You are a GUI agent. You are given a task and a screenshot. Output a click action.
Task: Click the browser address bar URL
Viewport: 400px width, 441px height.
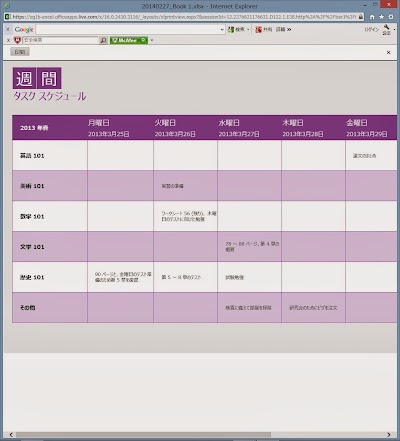point(184,17)
